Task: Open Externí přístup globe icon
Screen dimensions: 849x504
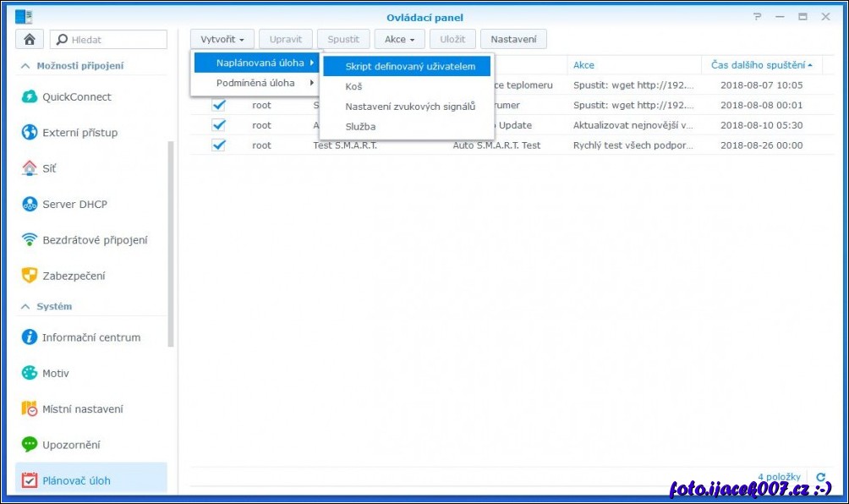Action: pyautogui.click(x=30, y=133)
